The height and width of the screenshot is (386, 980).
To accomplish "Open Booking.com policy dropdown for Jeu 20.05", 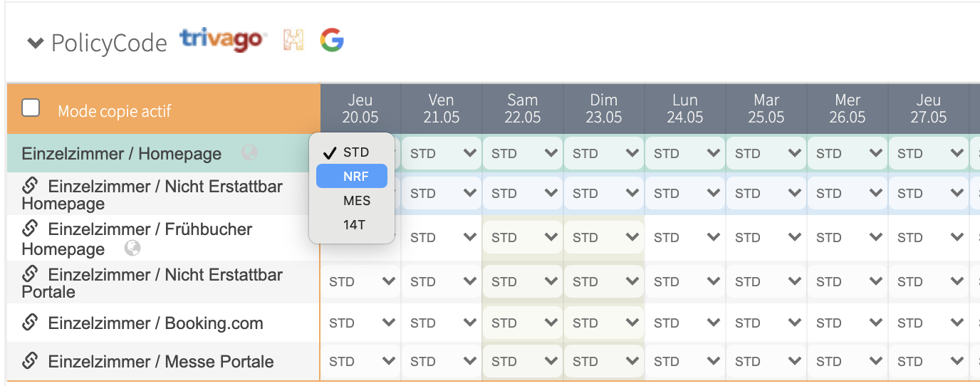I will tap(360, 323).
